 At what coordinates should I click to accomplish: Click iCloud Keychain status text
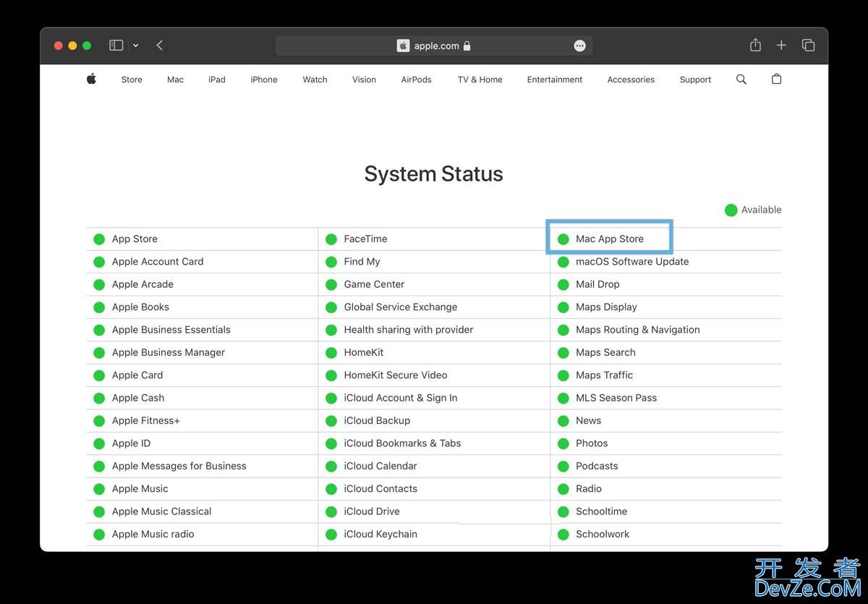point(380,534)
